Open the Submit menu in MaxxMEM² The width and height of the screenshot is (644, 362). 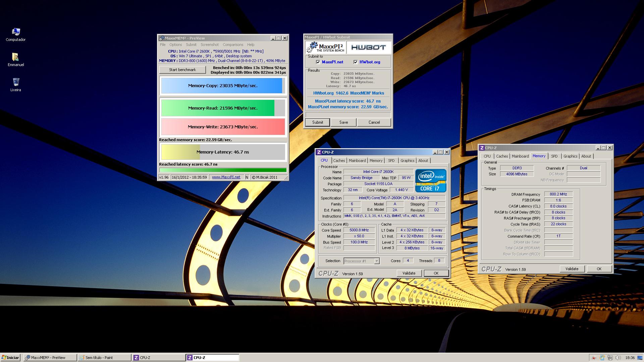191,45
